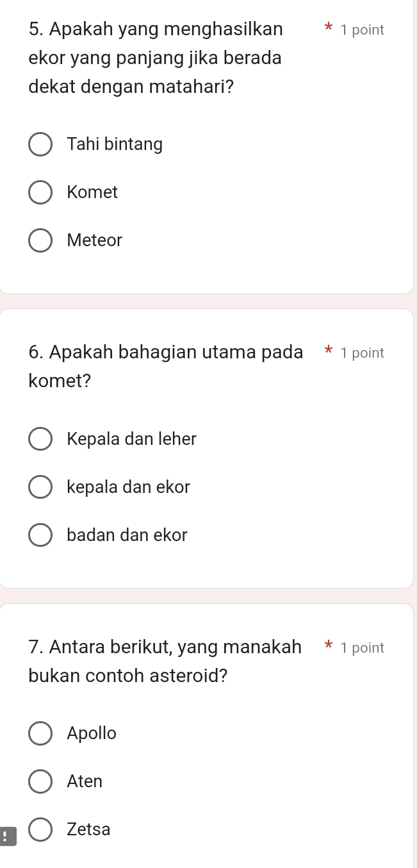The height and width of the screenshot is (868, 417).
Task: Select the Zetsa radio button
Action: click(x=40, y=830)
